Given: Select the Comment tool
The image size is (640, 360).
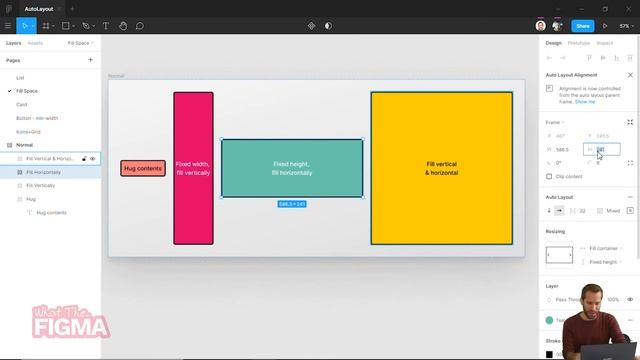Looking at the screenshot, I should [140, 26].
